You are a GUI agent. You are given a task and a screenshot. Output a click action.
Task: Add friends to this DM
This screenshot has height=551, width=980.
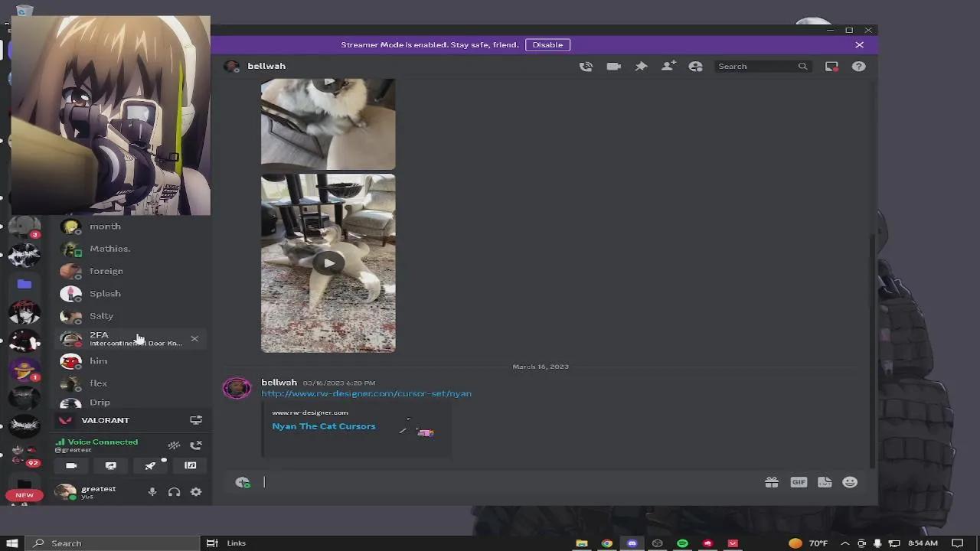point(668,67)
